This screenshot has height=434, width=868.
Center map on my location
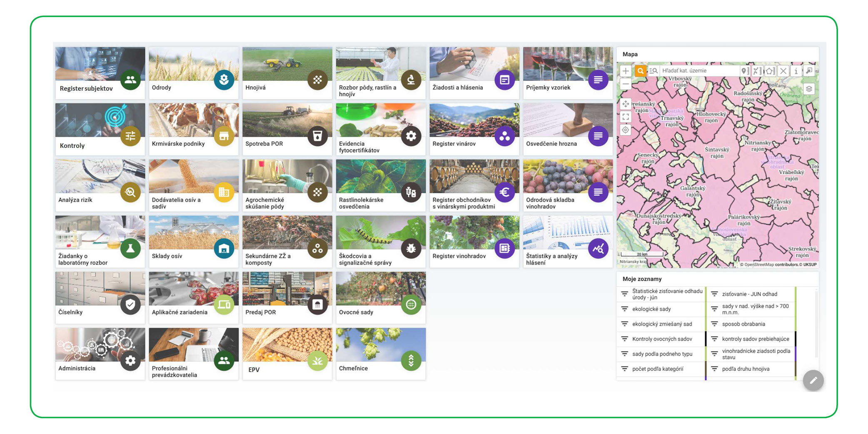[x=626, y=130]
